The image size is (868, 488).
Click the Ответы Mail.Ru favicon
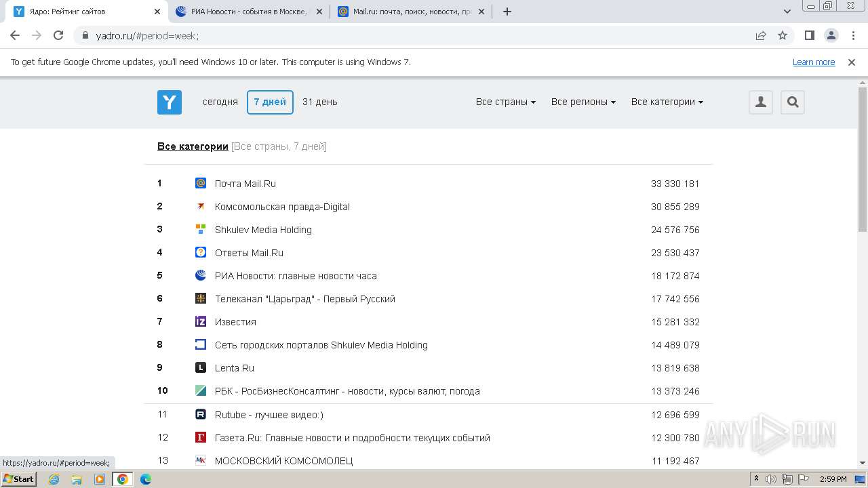point(201,252)
